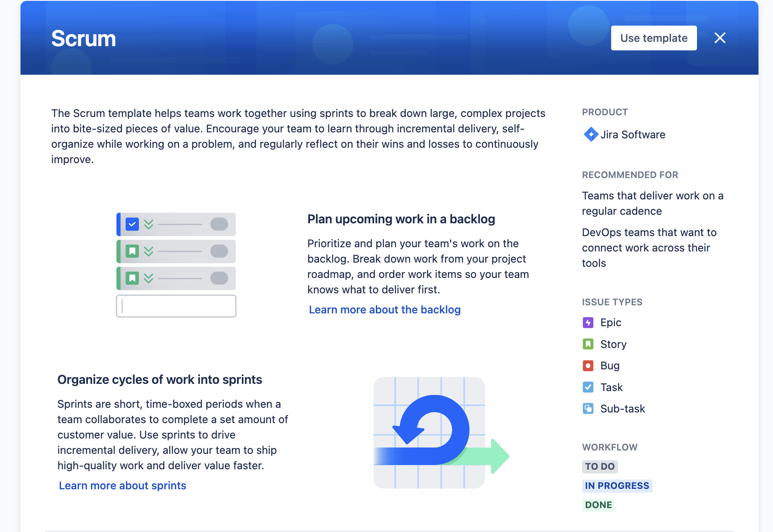Click the Sub-task issue type icon
The image size is (773, 532).
tap(588, 409)
